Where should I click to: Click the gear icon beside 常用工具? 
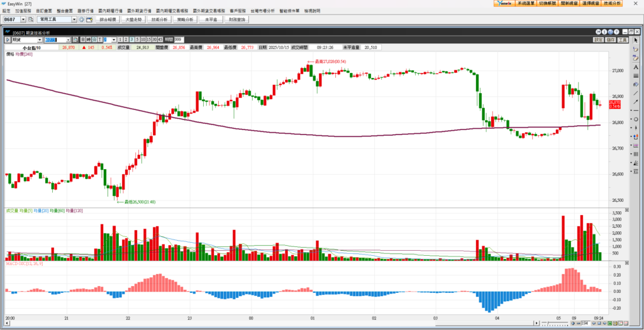point(82,19)
